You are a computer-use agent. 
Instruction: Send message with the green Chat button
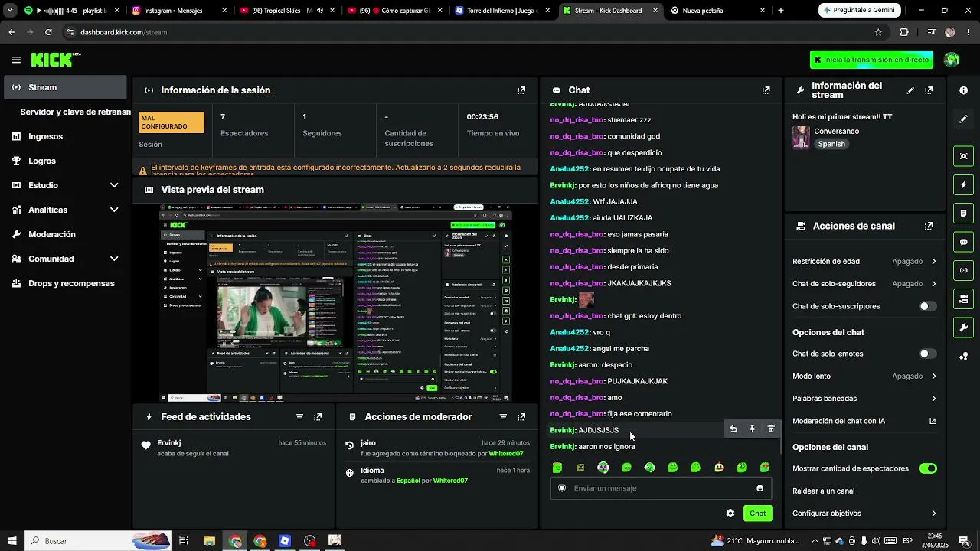pyautogui.click(x=757, y=514)
